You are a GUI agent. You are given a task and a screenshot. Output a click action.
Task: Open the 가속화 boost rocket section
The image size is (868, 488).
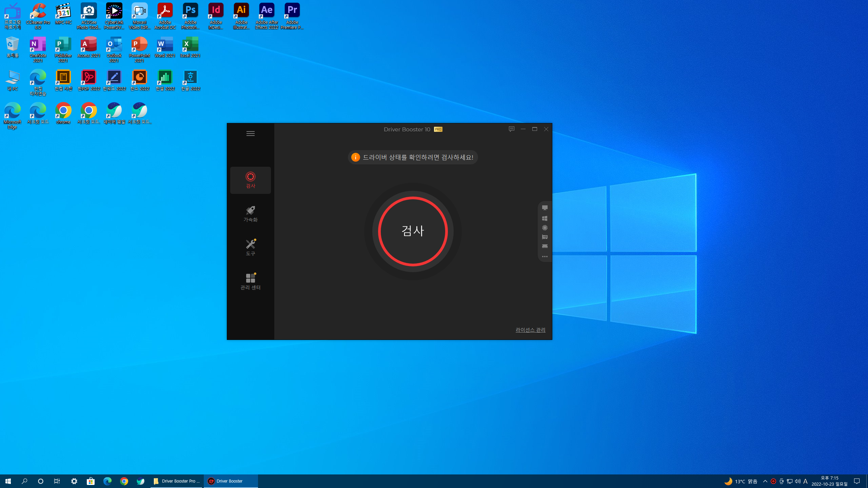pyautogui.click(x=250, y=213)
